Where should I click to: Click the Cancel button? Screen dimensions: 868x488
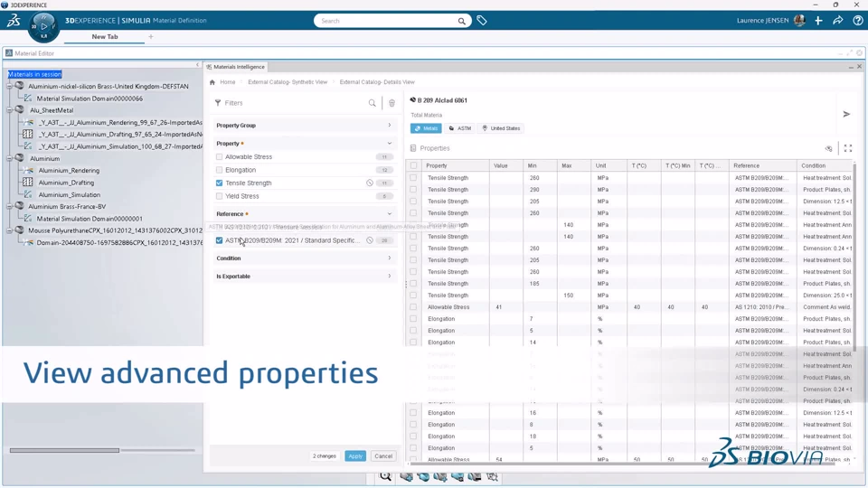pyautogui.click(x=383, y=456)
